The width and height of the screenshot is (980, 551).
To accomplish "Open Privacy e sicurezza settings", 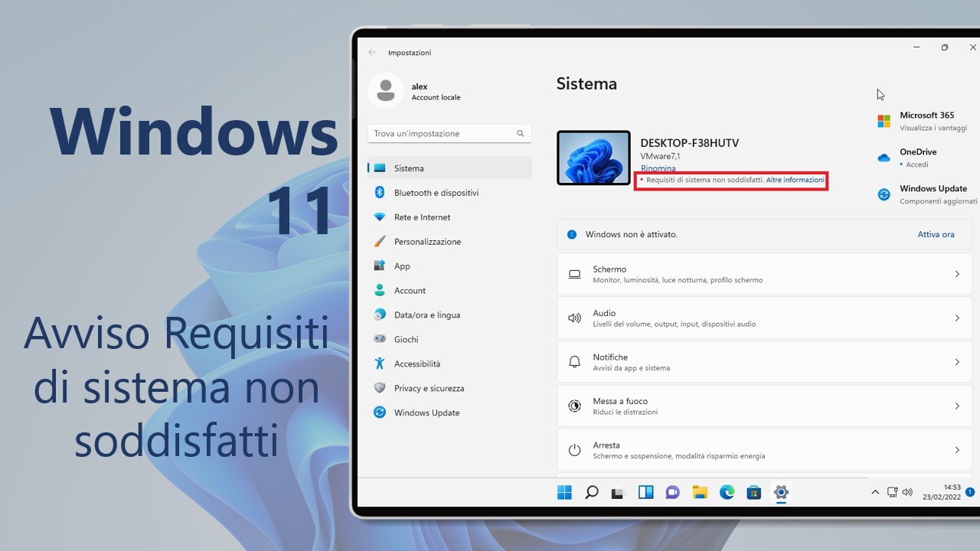I will point(449,389).
